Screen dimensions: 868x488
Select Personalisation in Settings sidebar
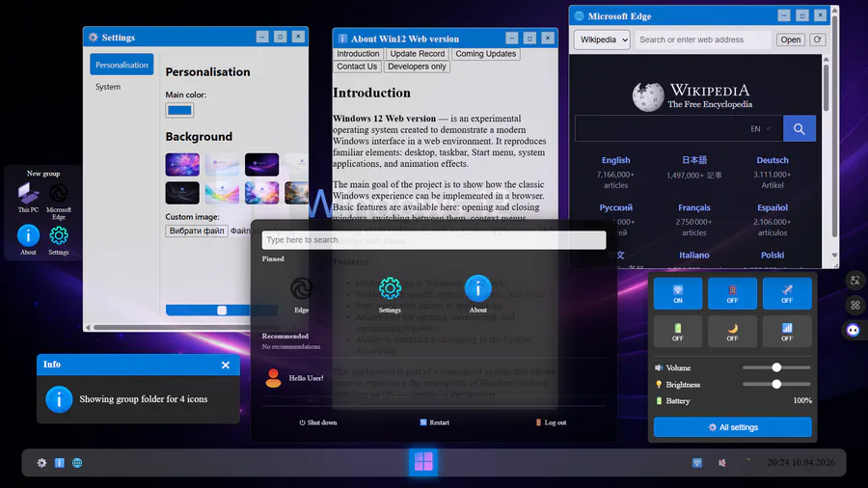tap(122, 65)
